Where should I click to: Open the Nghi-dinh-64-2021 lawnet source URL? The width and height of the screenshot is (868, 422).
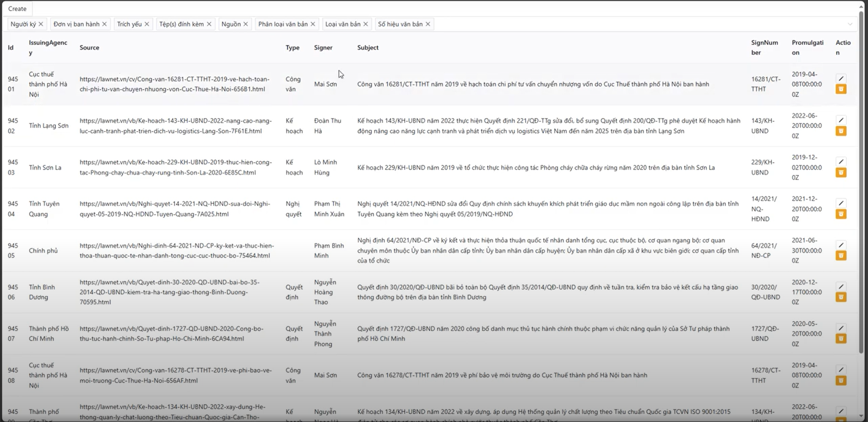[x=176, y=251]
